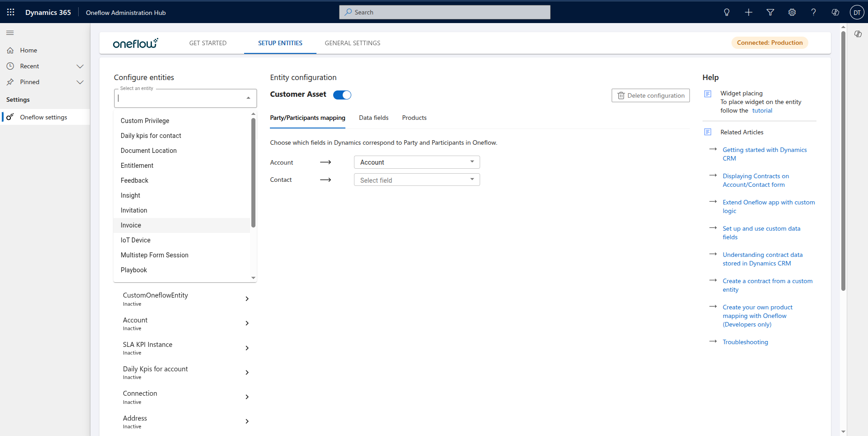Open the settings gear icon

click(x=792, y=12)
